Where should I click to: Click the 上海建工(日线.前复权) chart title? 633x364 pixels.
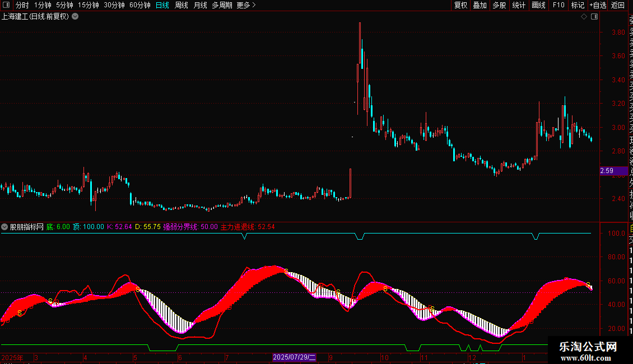35,17
